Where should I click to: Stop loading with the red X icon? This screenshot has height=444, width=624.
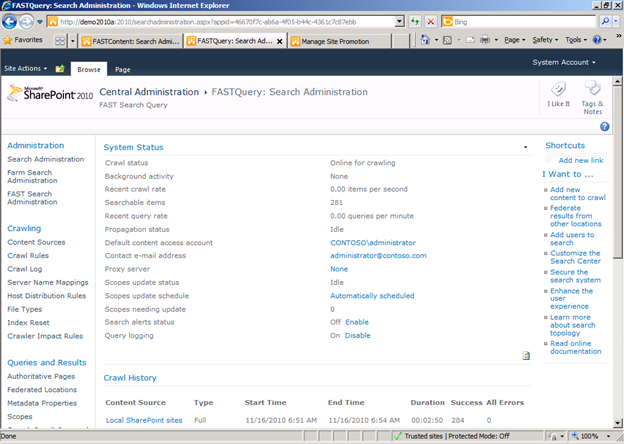pos(430,21)
